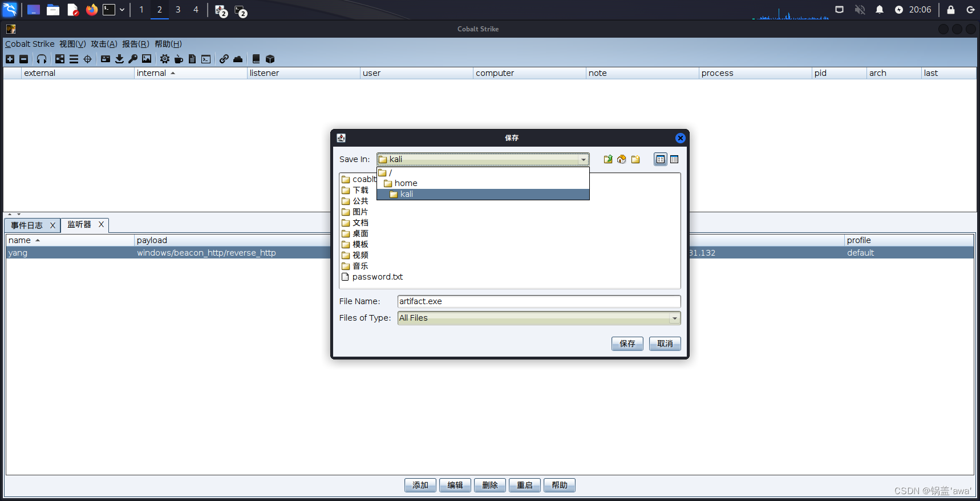Viewport: 980px width, 501px height.
Task: Click the 删除 button below listeners
Action: pyautogui.click(x=490, y=485)
